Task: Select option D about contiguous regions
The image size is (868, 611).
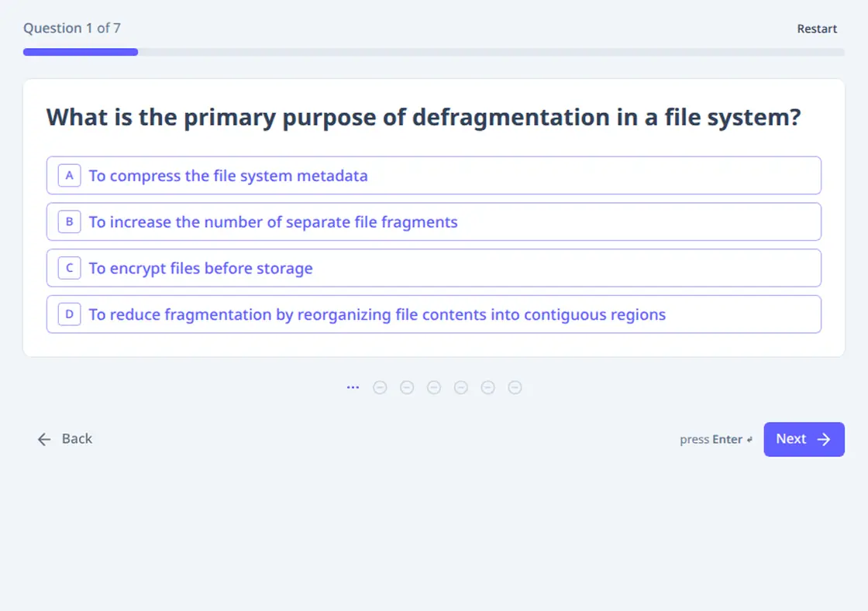Action: [x=433, y=314]
